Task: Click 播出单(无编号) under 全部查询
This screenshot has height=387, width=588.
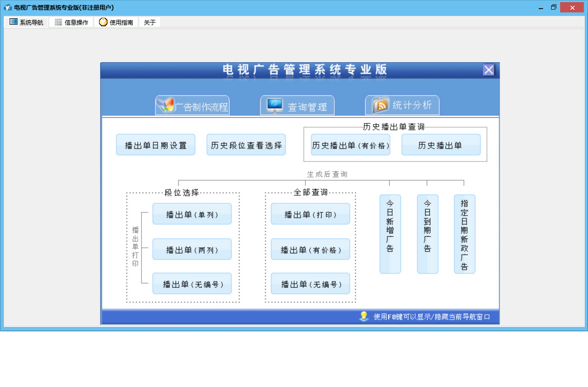Action: (x=311, y=284)
